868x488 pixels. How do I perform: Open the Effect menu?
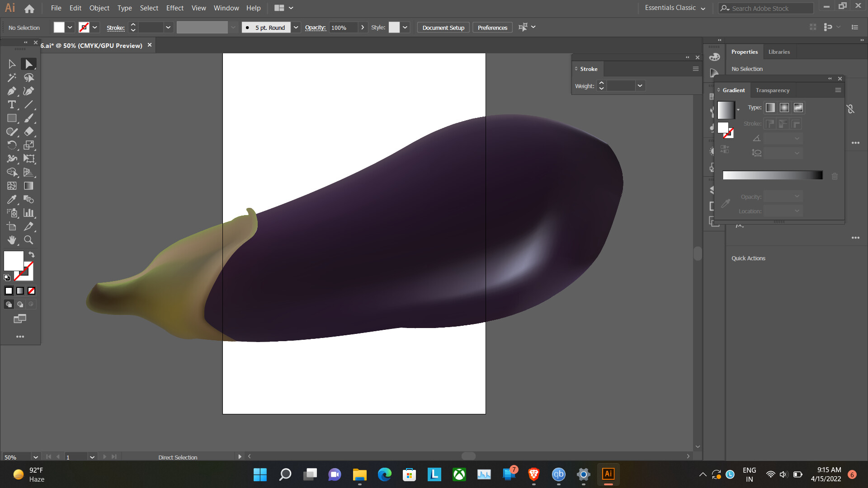(175, 8)
